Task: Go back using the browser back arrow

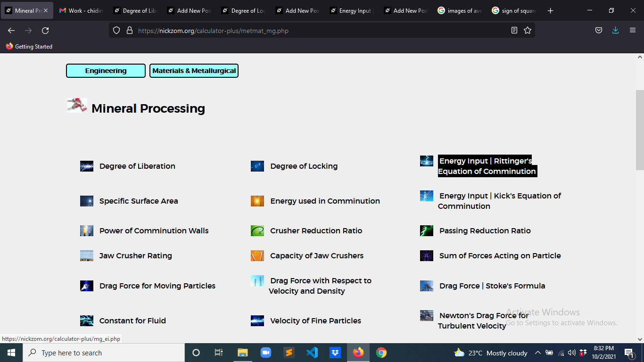Action: (x=11, y=31)
